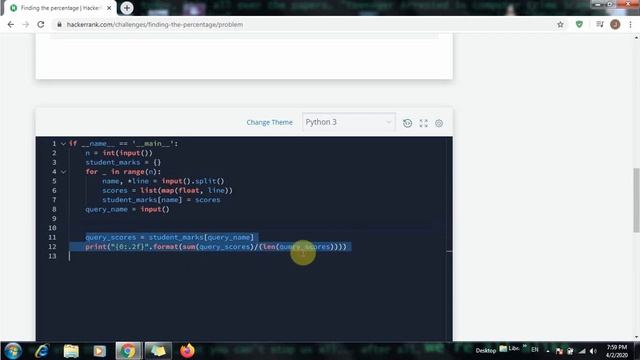
Task: Show hidden system tray icons
Action: (x=548, y=351)
